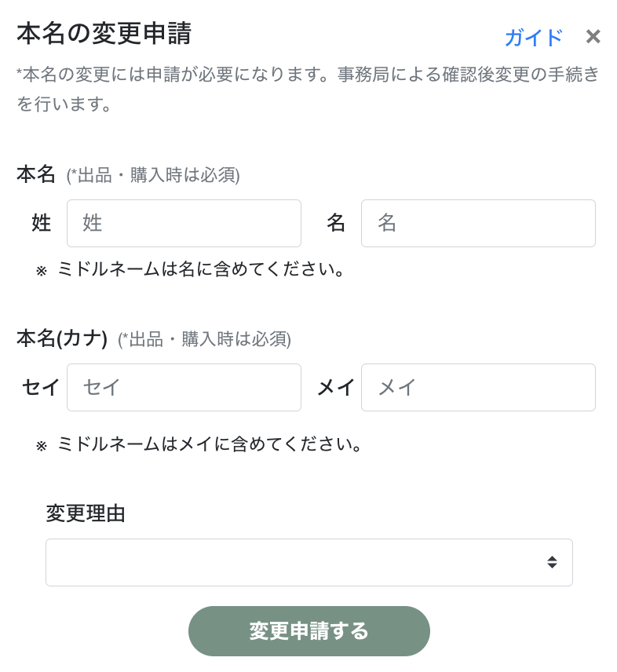This screenshot has height=672, width=617.
Task: Click the 本名の変更申請 heading
Action: pos(104,35)
